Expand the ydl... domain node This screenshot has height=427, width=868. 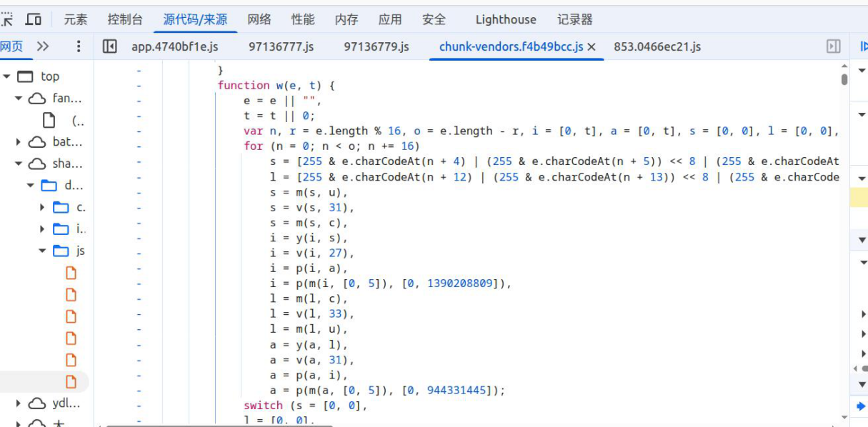click(x=19, y=403)
